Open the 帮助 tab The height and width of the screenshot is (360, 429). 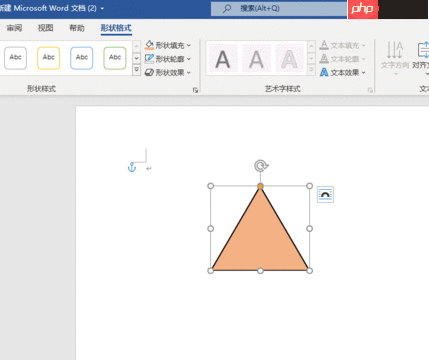[x=77, y=28]
